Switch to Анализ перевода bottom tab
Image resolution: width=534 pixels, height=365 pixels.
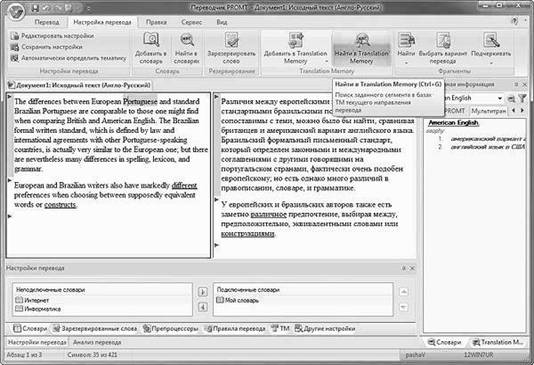97,342
